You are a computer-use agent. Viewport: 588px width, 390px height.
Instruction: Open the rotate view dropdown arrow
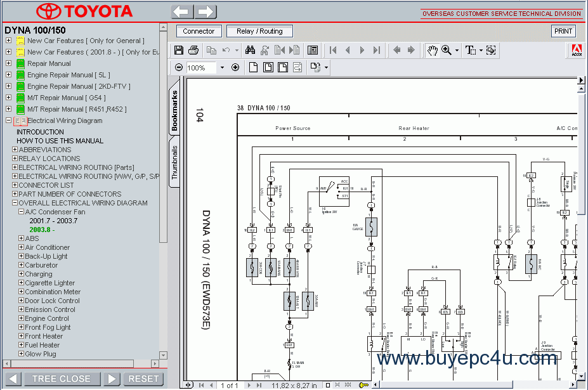point(326,68)
